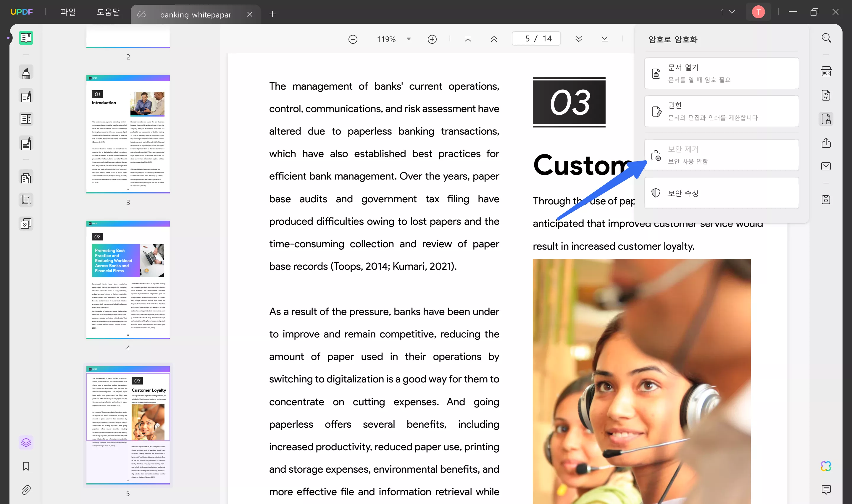This screenshot has width=852, height=504.
Task: Click the 119% zoom value
Action: click(x=386, y=39)
